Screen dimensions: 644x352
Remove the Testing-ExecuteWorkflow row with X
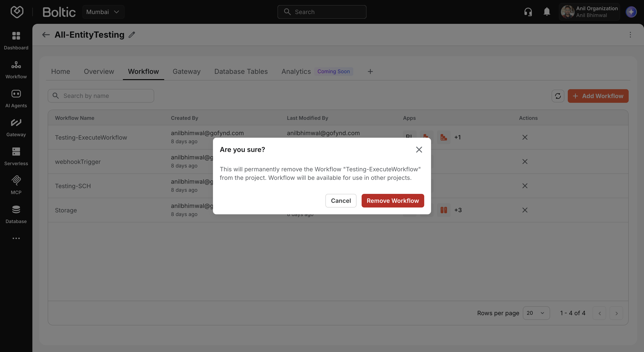[525, 137]
